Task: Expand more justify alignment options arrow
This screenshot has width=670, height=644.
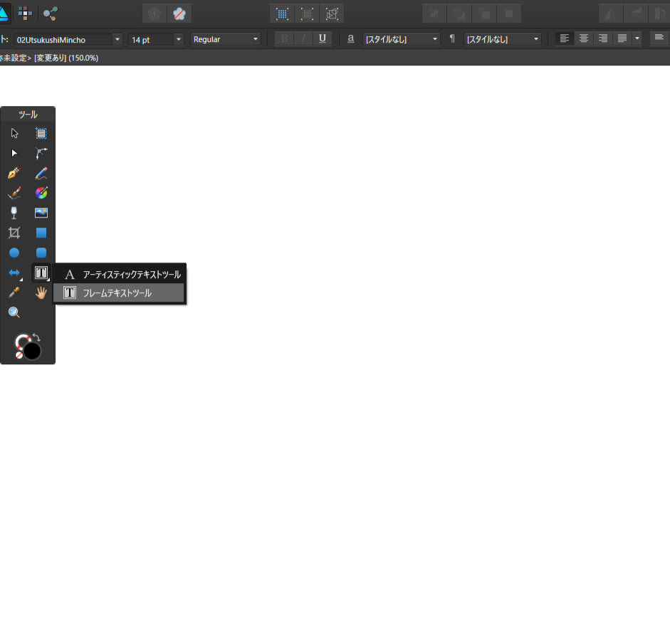Action: coord(637,39)
